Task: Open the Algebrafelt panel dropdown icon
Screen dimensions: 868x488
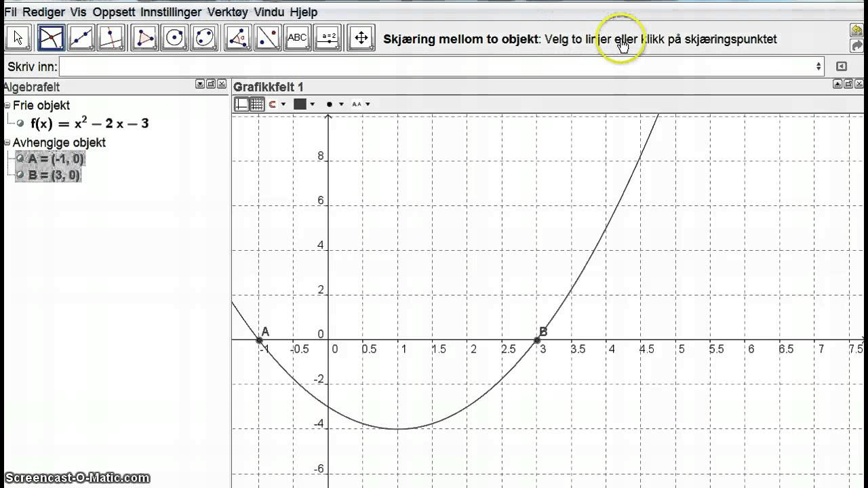Action: coord(200,84)
